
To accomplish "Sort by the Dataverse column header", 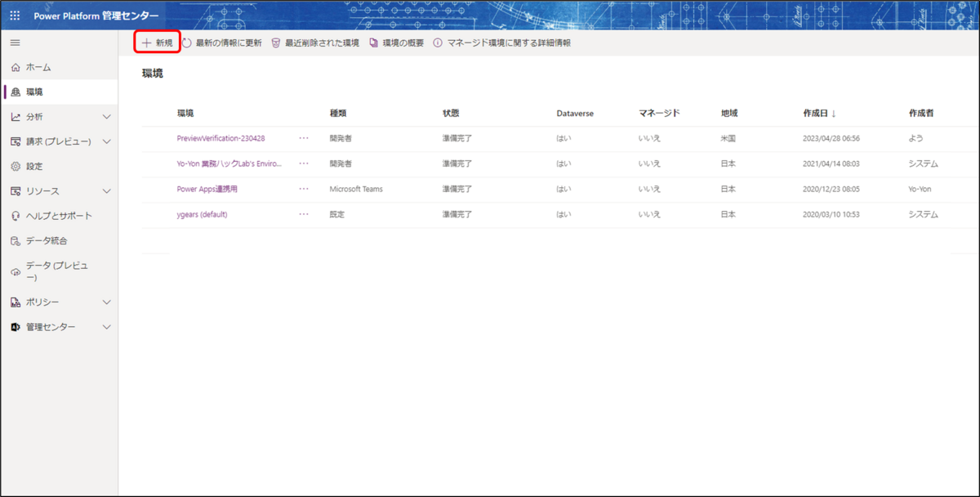I will tap(576, 113).
